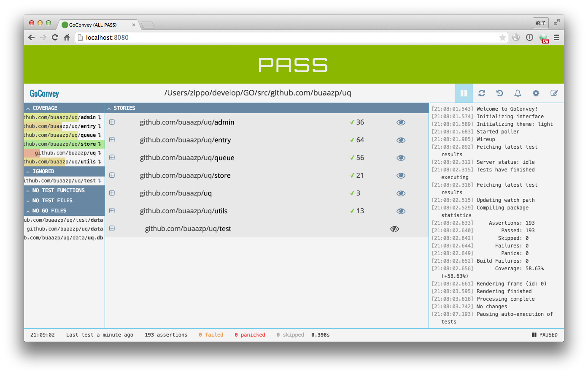588x375 pixels.
Task: Open the Chrome hamburger menu
Action: 556,38
